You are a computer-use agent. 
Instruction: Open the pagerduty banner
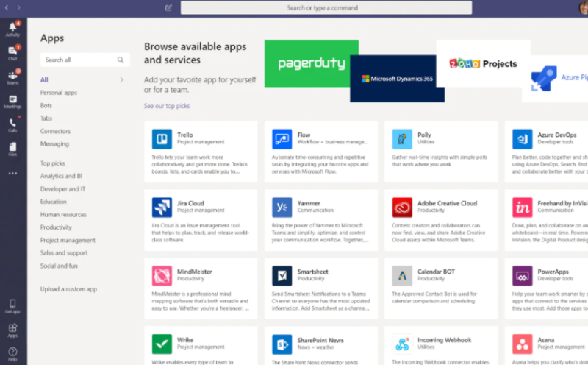point(311,63)
